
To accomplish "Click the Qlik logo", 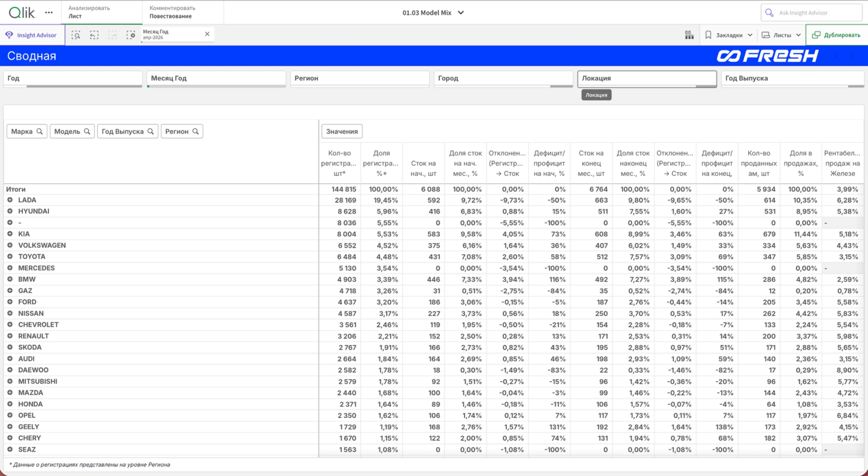I will 22,13.
